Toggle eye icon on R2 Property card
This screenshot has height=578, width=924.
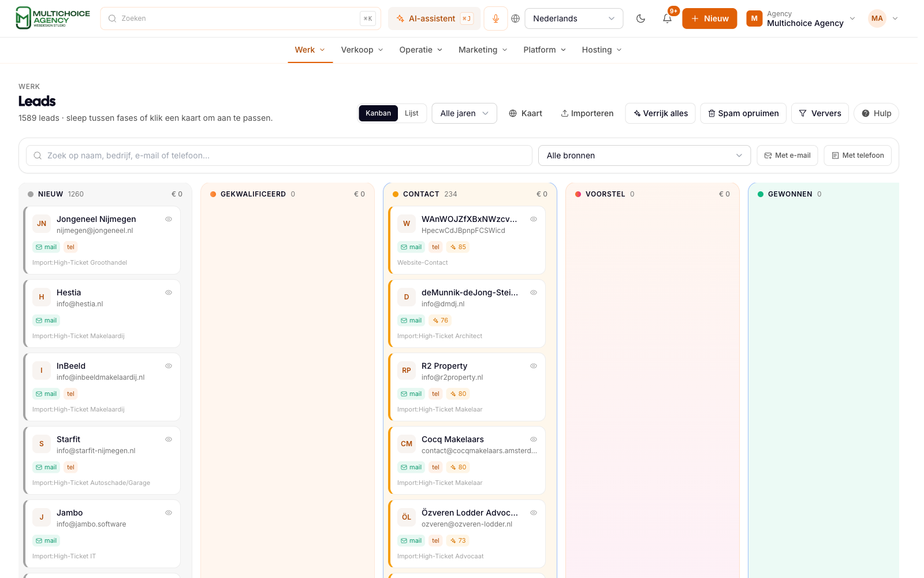coord(534,366)
